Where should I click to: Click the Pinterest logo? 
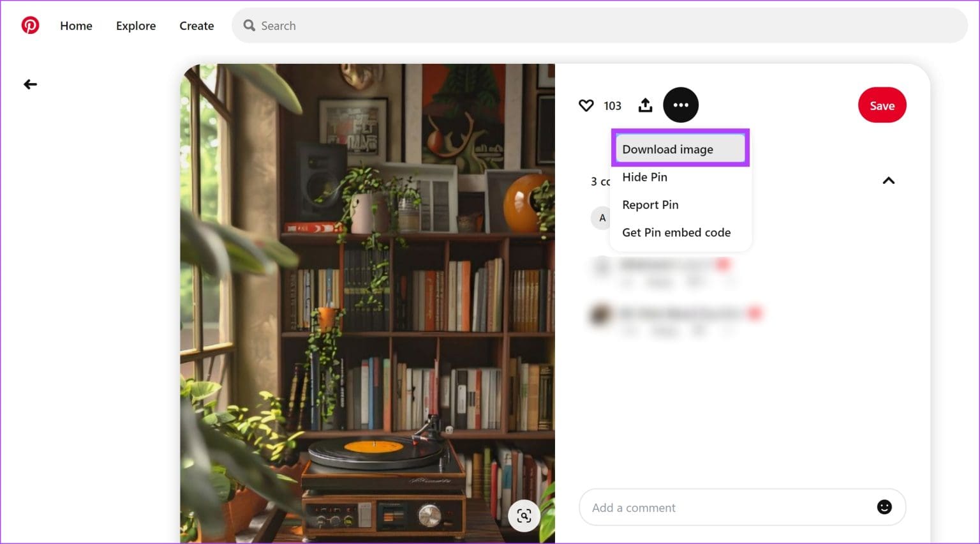(x=30, y=25)
